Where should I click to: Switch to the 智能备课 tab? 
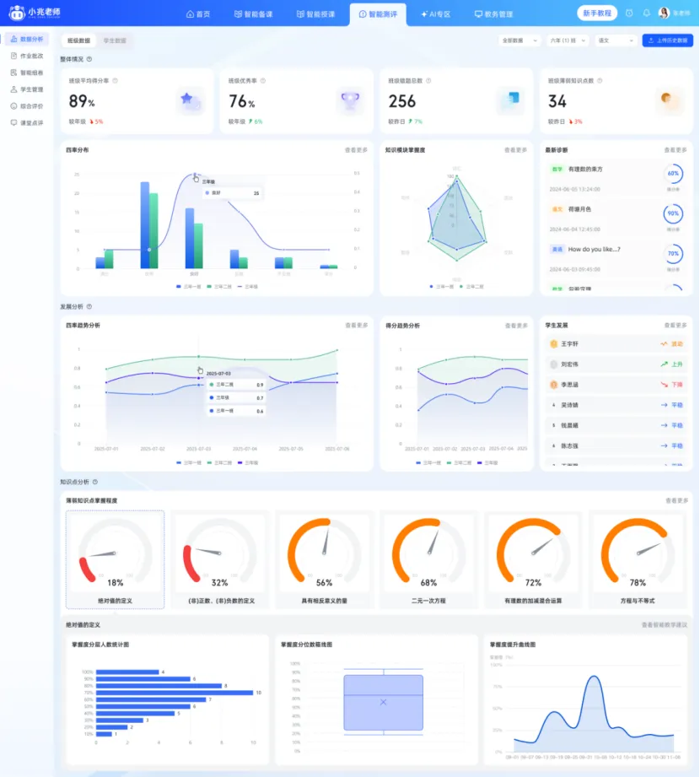click(x=253, y=14)
